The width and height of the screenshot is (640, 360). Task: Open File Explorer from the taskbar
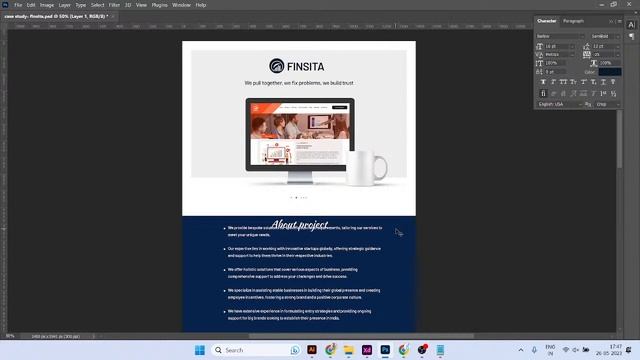pos(349,350)
